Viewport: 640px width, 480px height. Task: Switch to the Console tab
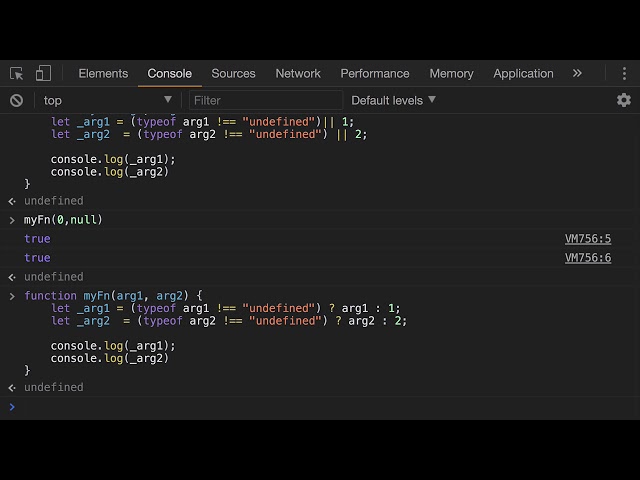169,73
